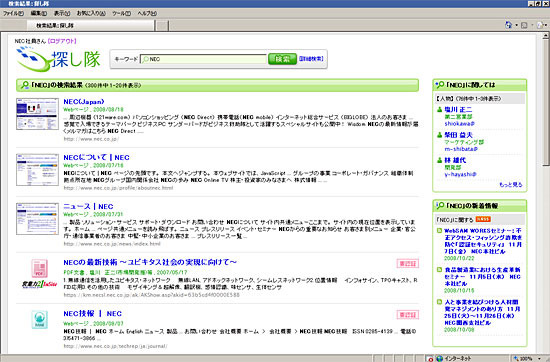
Task: Open a new blank browser tab
Action: point(162,26)
